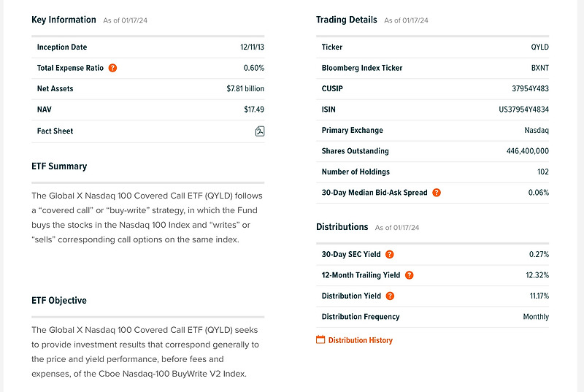This screenshot has height=392, width=584.
Task: Click the ETF Summary heading
Action: click(x=59, y=166)
